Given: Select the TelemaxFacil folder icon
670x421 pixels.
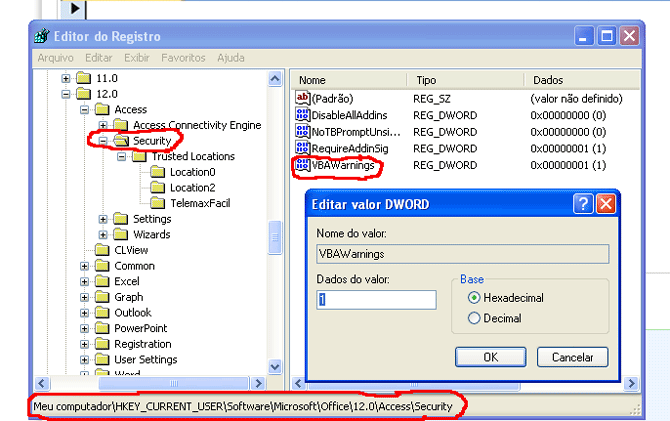Looking at the screenshot, I should coord(158,203).
